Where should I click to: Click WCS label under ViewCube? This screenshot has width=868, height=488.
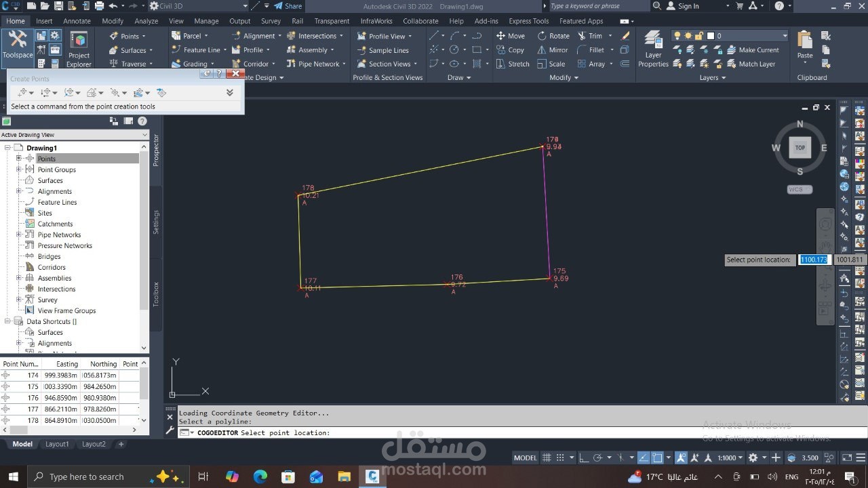(800, 190)
